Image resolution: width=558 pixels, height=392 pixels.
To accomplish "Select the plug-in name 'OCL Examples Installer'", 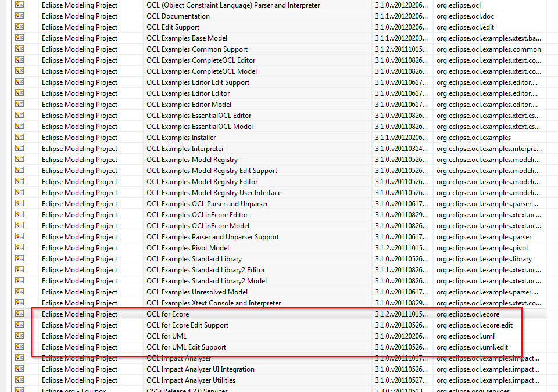I will 181,138.
